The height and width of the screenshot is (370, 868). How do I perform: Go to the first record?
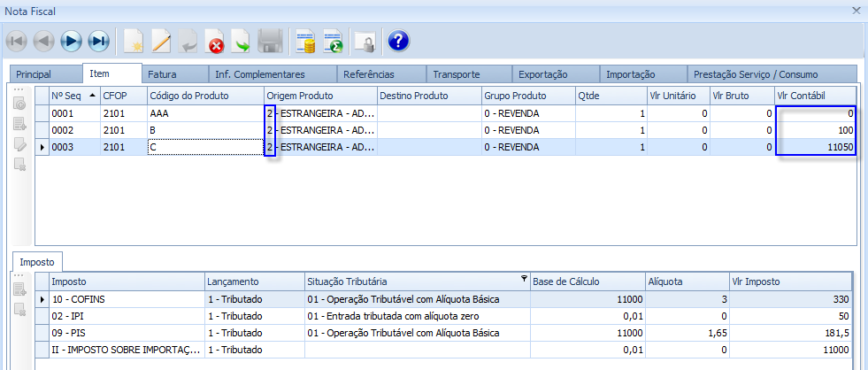[x=17, y=41]
